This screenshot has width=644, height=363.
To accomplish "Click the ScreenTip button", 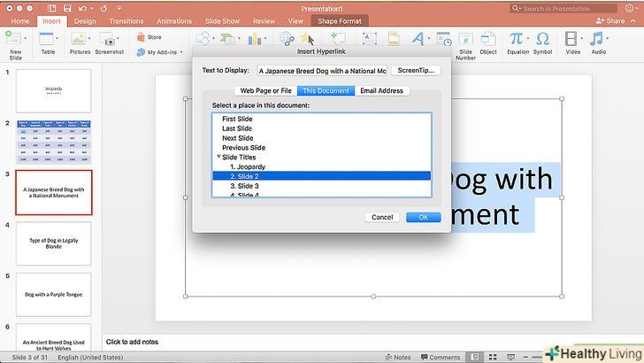I will [417, 70].
